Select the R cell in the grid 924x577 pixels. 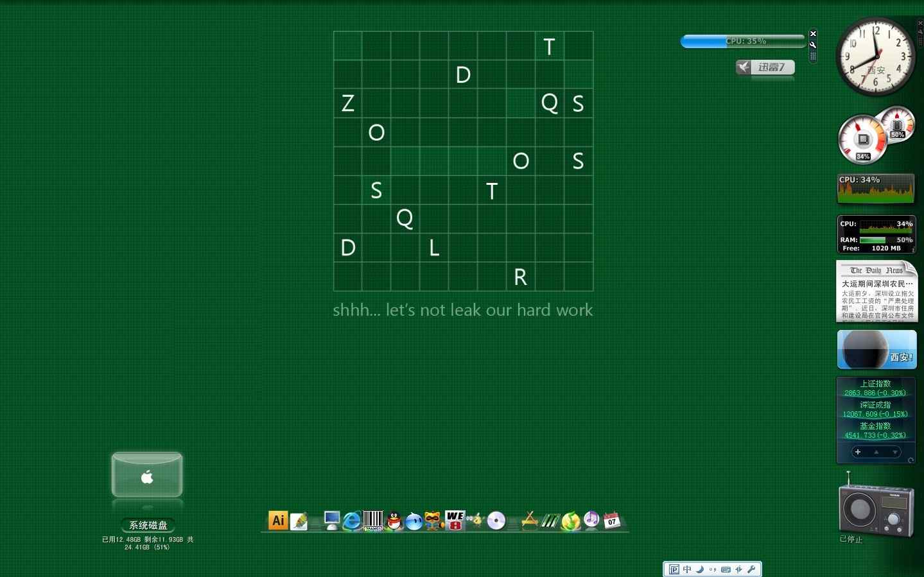tap(521, 277)
